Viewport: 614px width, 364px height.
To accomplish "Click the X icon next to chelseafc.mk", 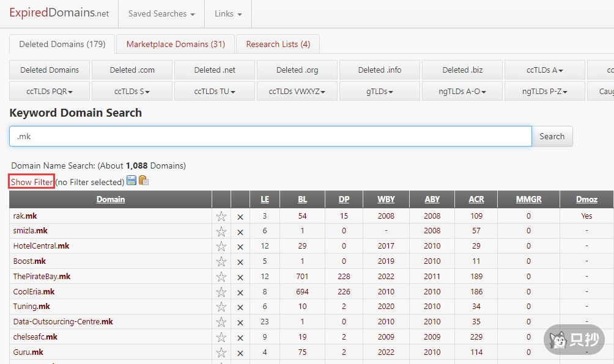I will 240,337.
